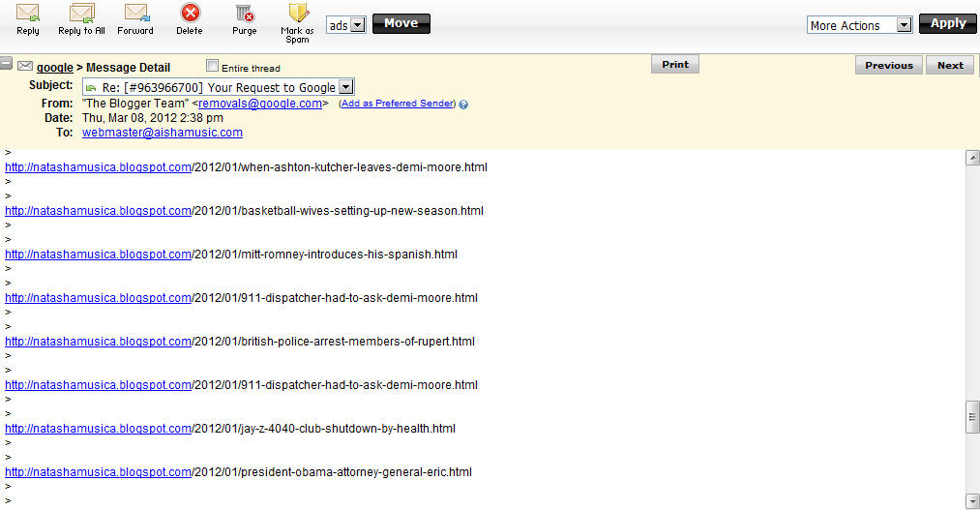Mark as Spam using the shield icon
The width and height of the screenshot is (980, 510).
tap(298, 14)
